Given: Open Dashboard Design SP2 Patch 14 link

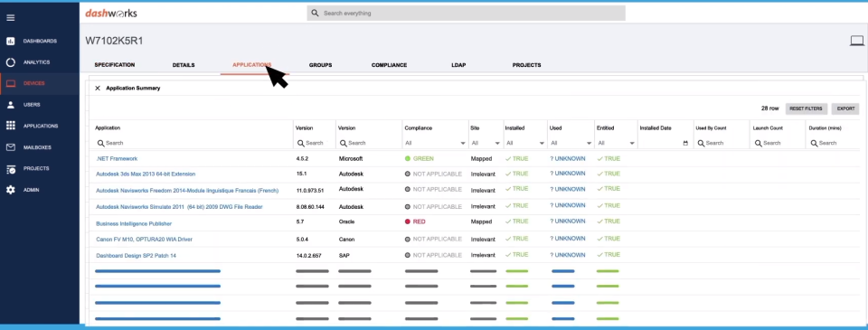Looking at the screenshot, I should [x=137, y=256].
